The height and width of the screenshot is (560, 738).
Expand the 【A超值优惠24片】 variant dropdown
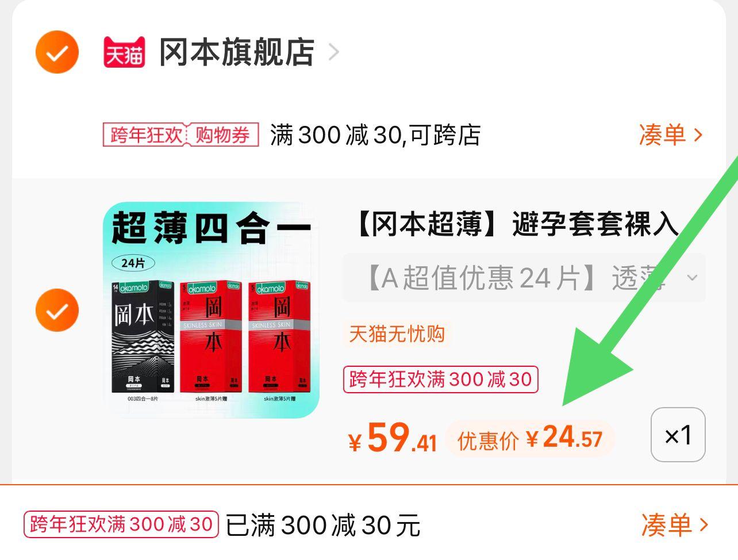pyautogui.click(x=524, y=278)
